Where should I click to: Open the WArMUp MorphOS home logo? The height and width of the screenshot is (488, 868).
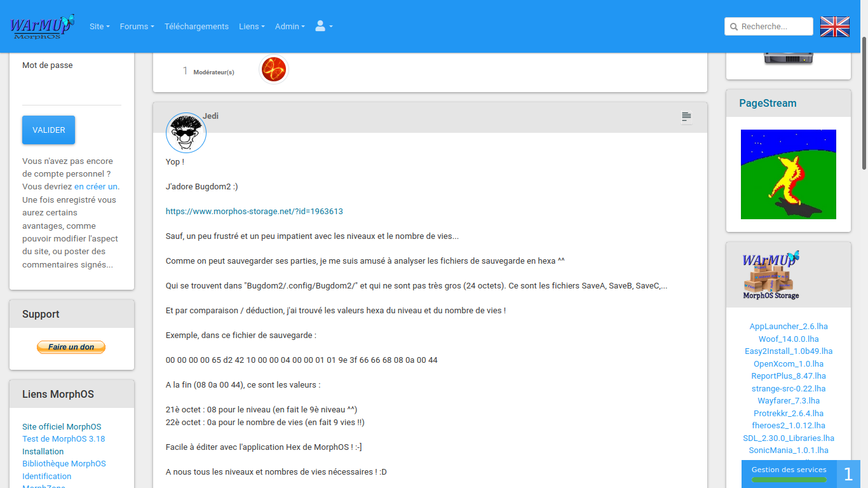click(x=43, y=27)
